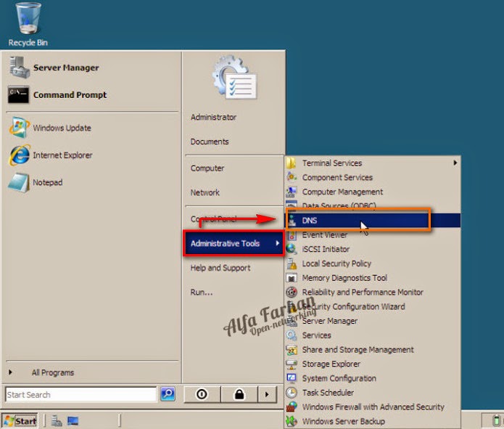Select Component Services text

(337, 177)
